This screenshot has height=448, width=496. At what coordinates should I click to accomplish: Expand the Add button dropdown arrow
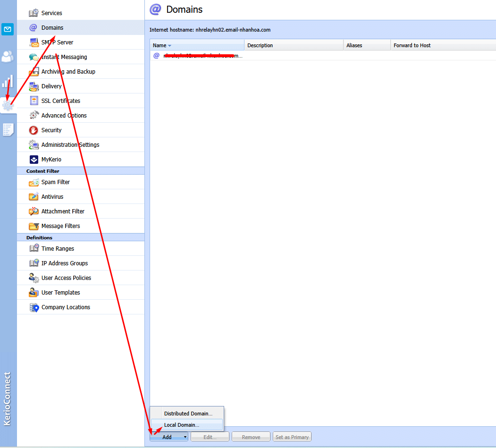click(x=185, y=437)
